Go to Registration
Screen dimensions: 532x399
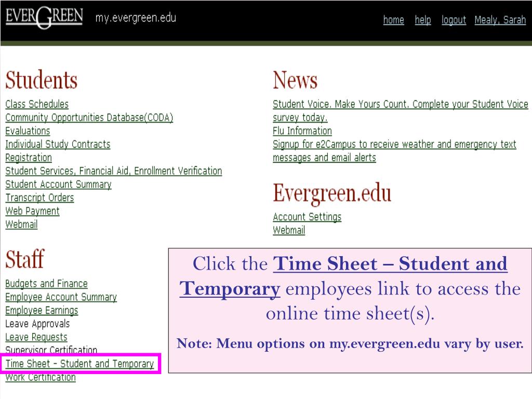[x=29, y=158]
